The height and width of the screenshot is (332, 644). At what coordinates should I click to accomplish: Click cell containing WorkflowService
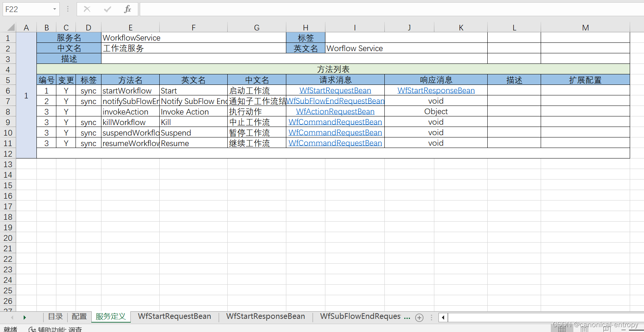click(x=194, y=38)
